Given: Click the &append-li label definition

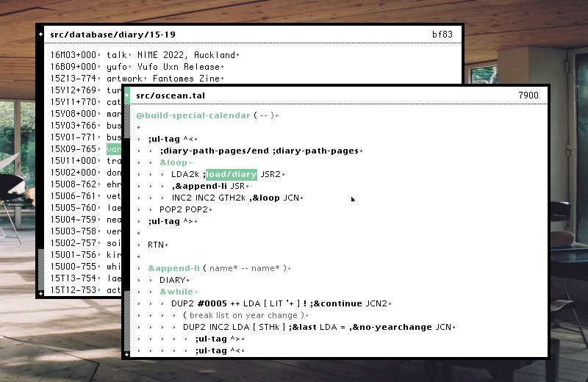Looking at the screenshot, I should [x=173, y=268].
